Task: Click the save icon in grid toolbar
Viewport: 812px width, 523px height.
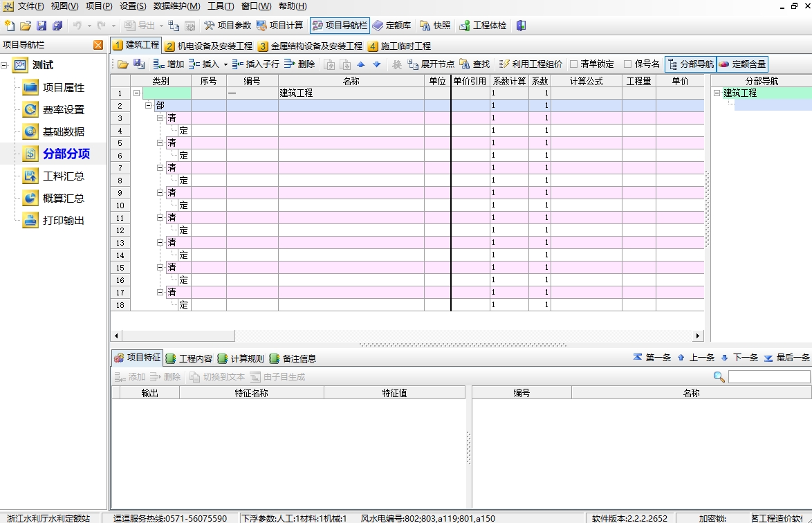Action: pyautogui.click(x=139, y=64)
